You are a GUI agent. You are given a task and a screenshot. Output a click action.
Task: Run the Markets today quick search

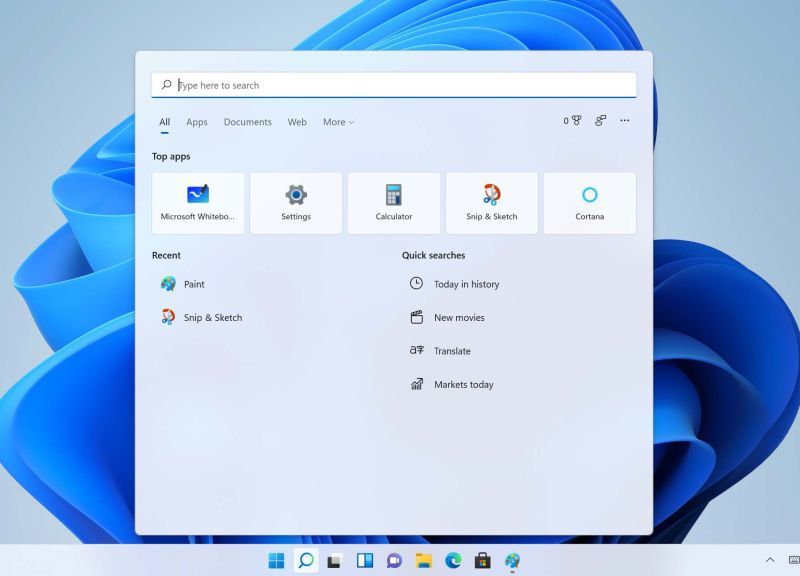click(x=452, y=384)
